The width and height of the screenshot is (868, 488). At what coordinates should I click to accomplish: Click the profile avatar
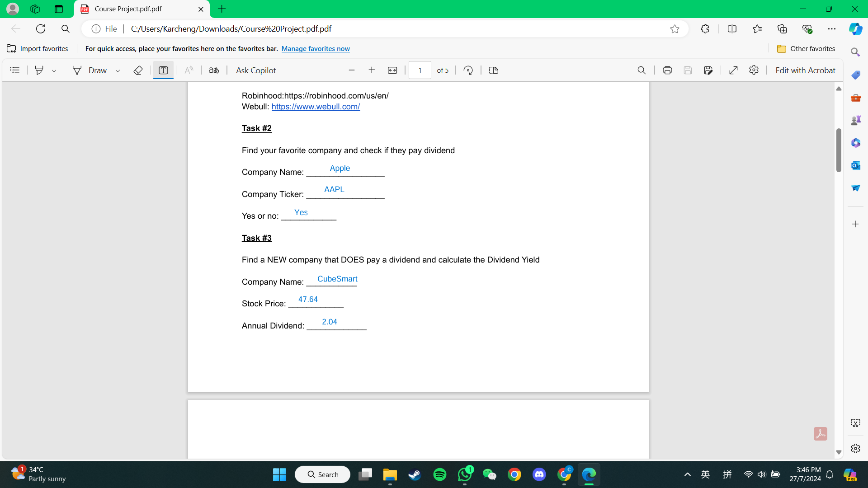[13, 9]
